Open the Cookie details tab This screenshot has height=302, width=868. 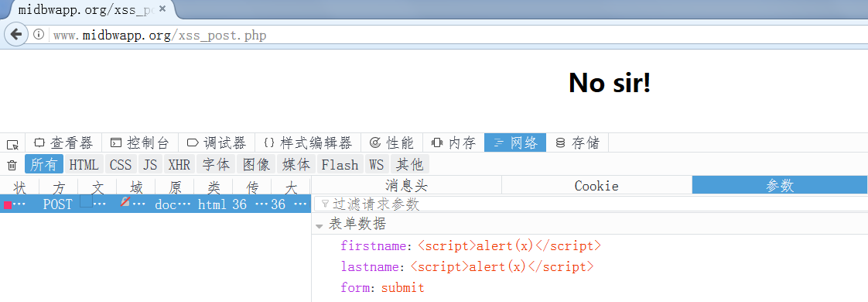(x=596, y=186)
